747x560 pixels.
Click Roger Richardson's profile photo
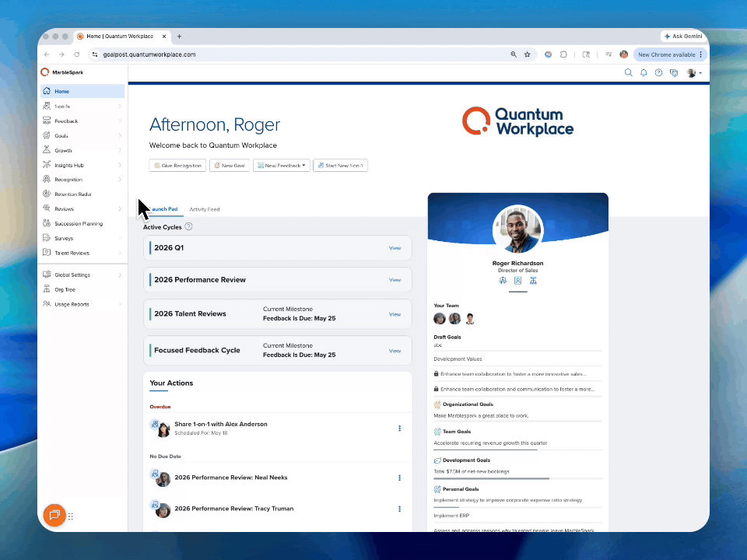tap(517, 230)
